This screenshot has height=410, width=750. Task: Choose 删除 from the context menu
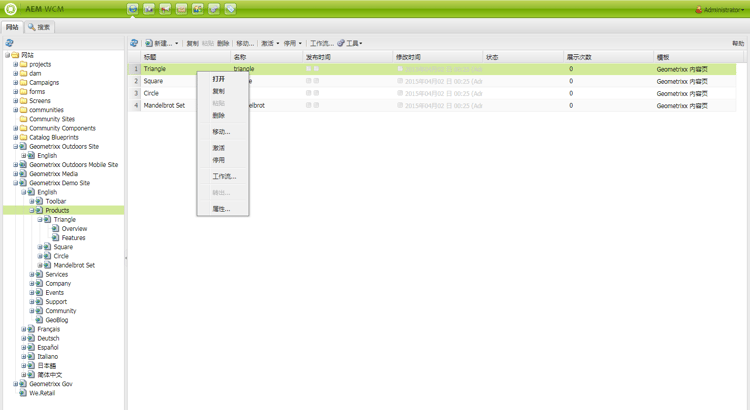click(x=222, y=115)
